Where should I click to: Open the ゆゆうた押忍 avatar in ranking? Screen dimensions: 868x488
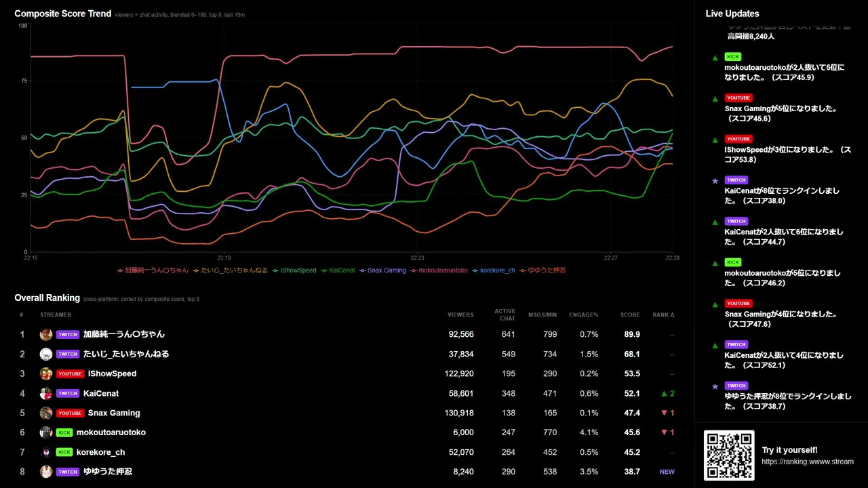46,472
